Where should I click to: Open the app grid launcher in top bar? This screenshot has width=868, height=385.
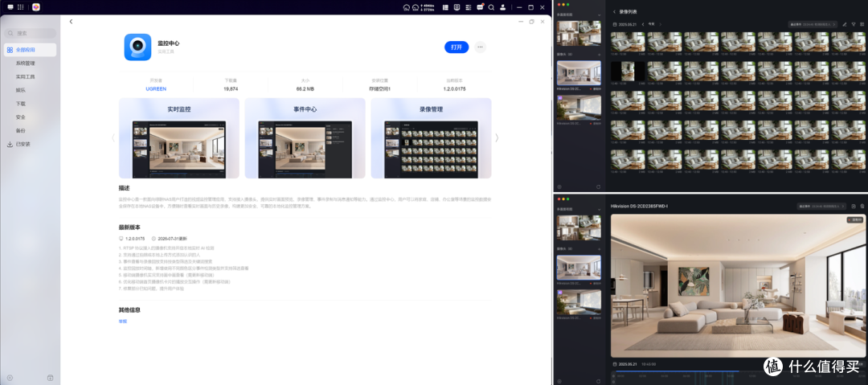[20, 7]
